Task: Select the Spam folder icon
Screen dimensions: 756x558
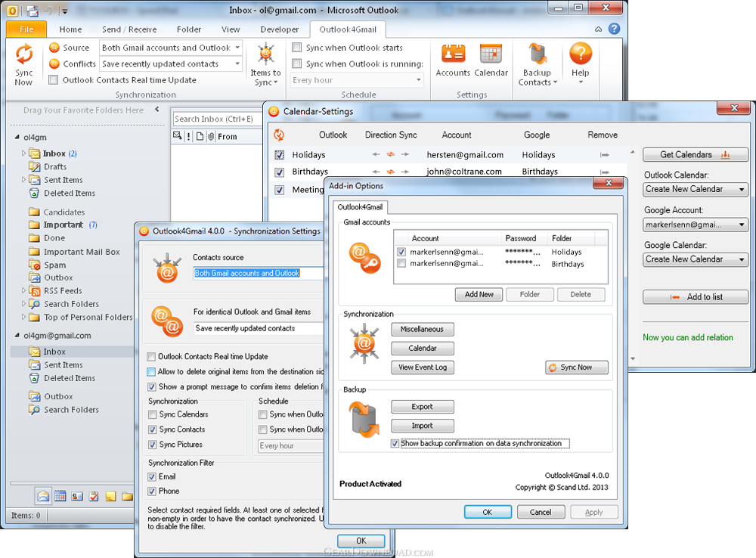Action: (34, 265)
